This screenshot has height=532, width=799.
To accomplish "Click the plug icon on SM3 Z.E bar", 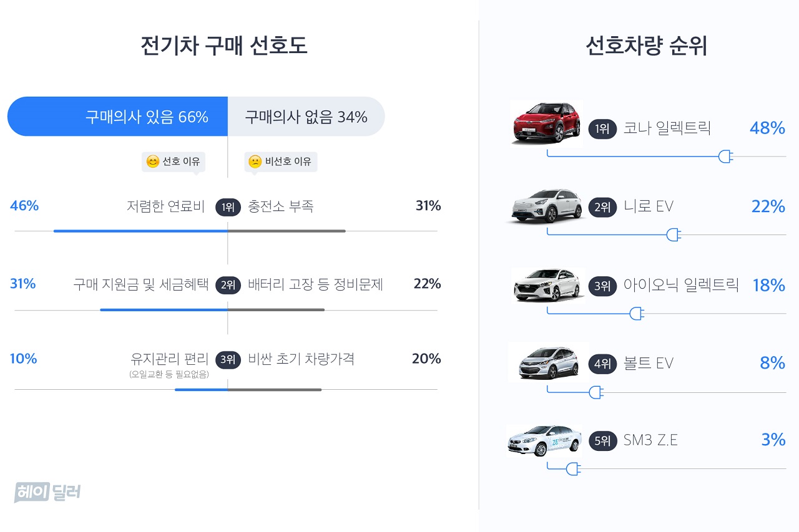I will coord(574,468).
